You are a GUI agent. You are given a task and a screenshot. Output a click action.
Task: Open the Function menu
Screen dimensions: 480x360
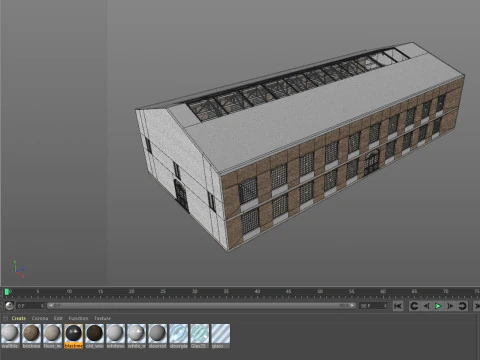[78, 318]
